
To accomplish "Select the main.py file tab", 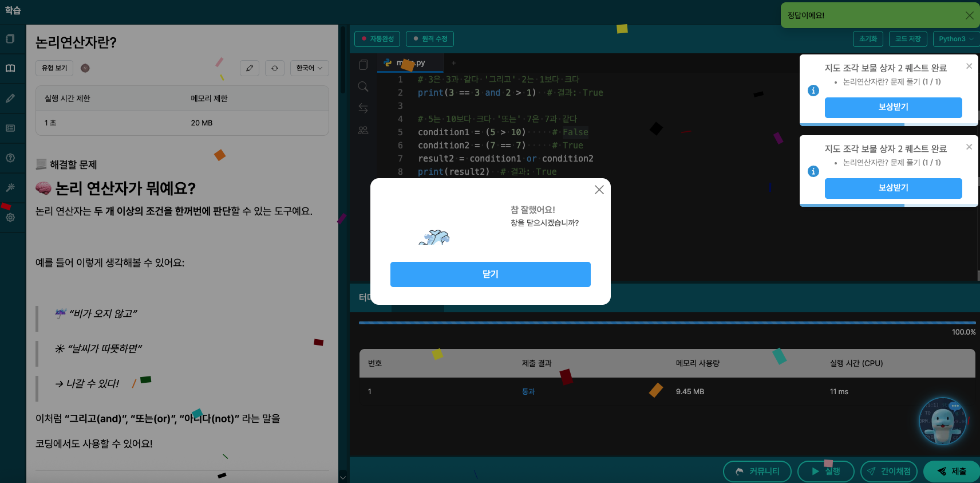I will coord(410,63).
